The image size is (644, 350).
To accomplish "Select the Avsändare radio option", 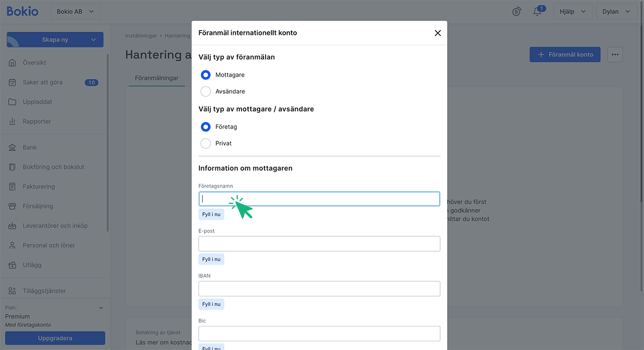I will tap(206, 91).
